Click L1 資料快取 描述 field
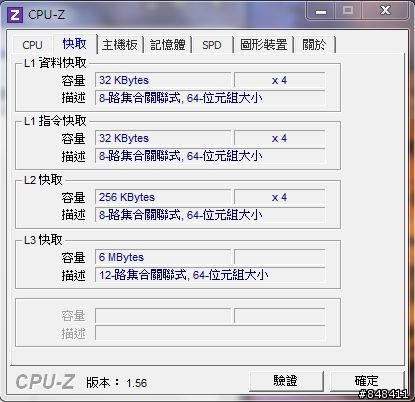The image size is (415, 402). pyautogui.click(x=210, y=98)
